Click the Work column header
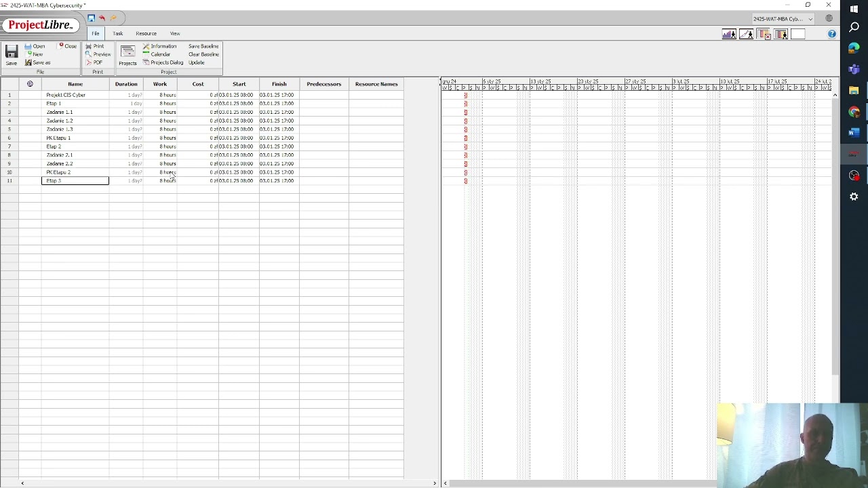 160,84
